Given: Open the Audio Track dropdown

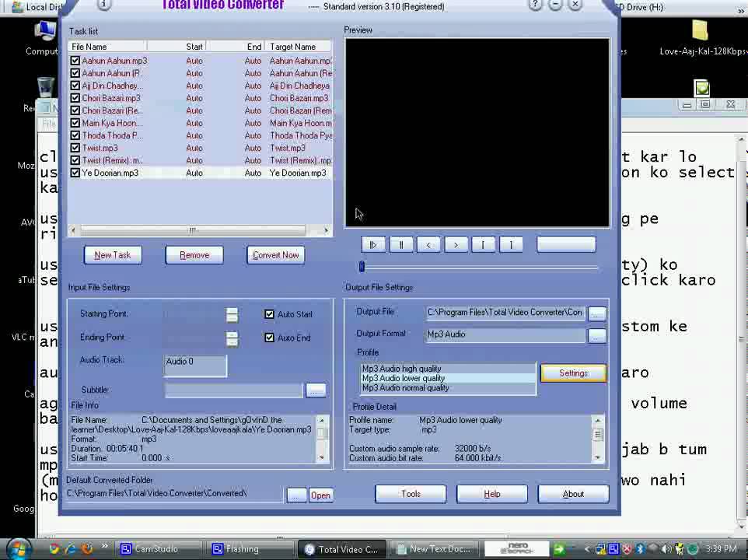Looking at the screenshot, I should (x=195, y=366).
